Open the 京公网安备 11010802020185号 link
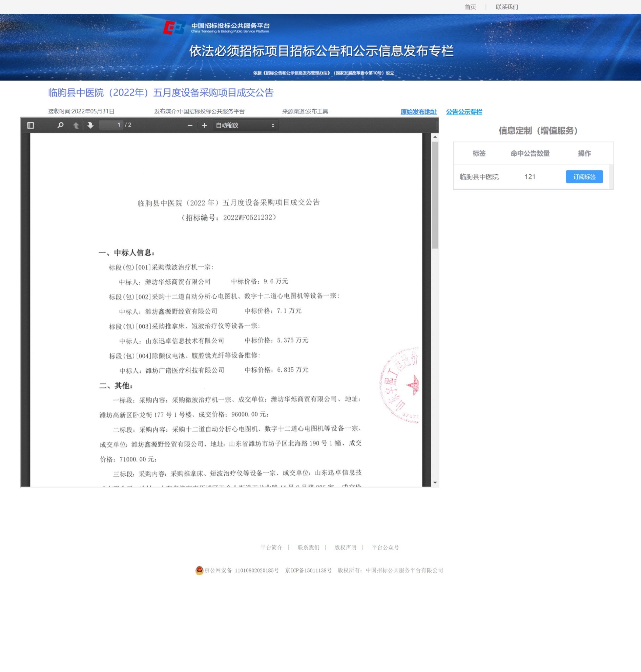This screenshot has height=672, width=641. pos(242,570)
